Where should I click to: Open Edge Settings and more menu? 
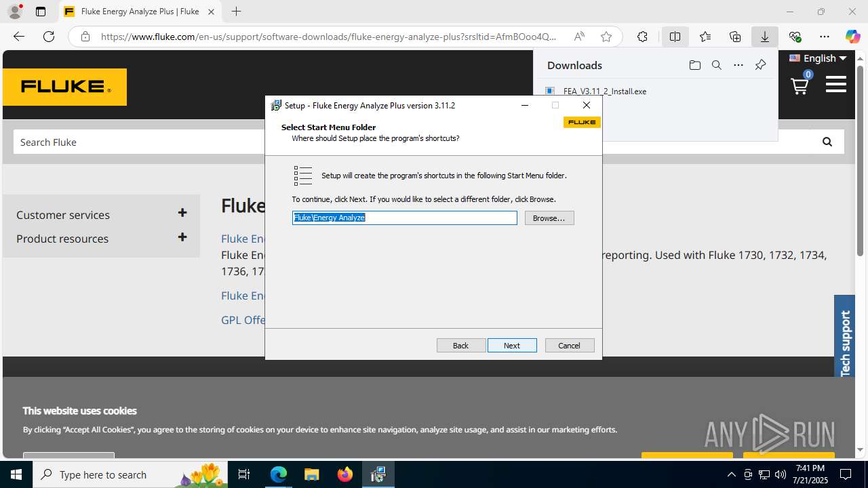825,37
